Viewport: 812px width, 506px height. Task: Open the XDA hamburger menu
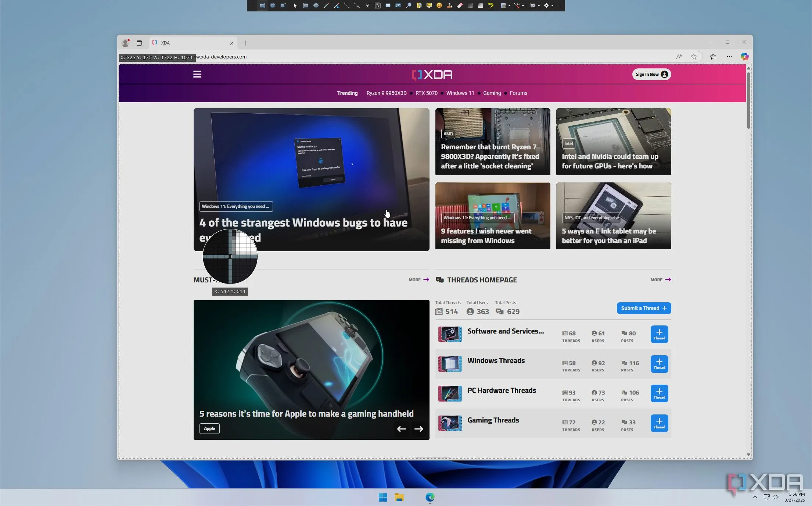click(x=197, y=74)
